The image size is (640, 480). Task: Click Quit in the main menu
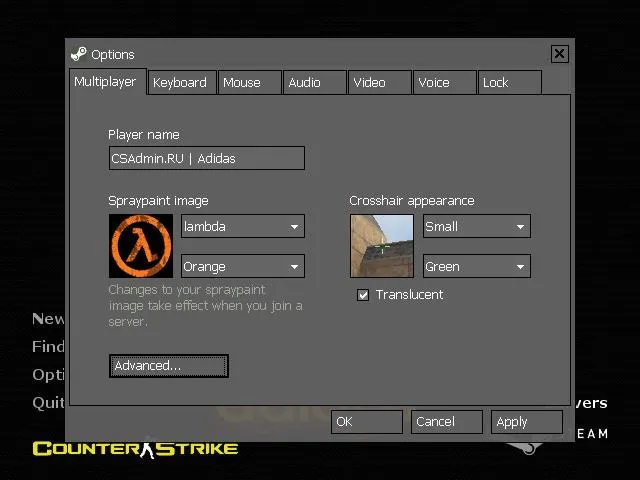[x=48, y=403]
